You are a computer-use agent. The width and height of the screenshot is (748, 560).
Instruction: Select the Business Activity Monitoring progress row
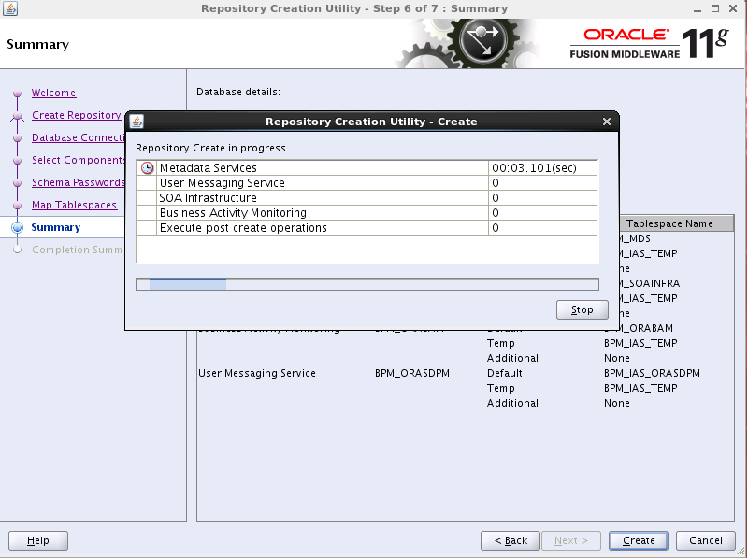tap(367, 213)
